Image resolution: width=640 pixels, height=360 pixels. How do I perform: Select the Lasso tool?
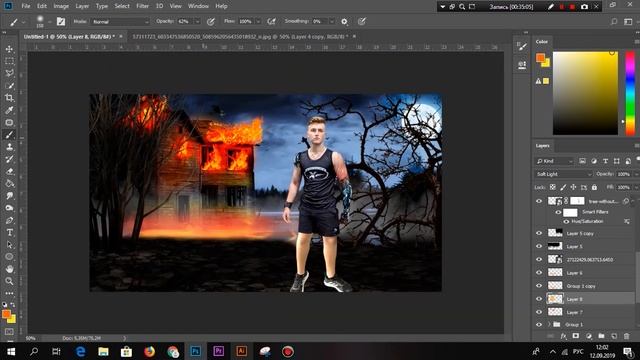tap(9, 73)
